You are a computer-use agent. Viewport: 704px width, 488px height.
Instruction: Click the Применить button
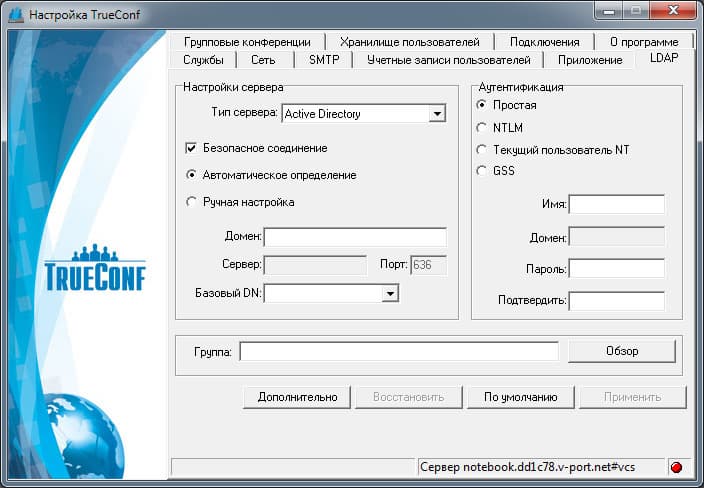(x=633, y=397)
